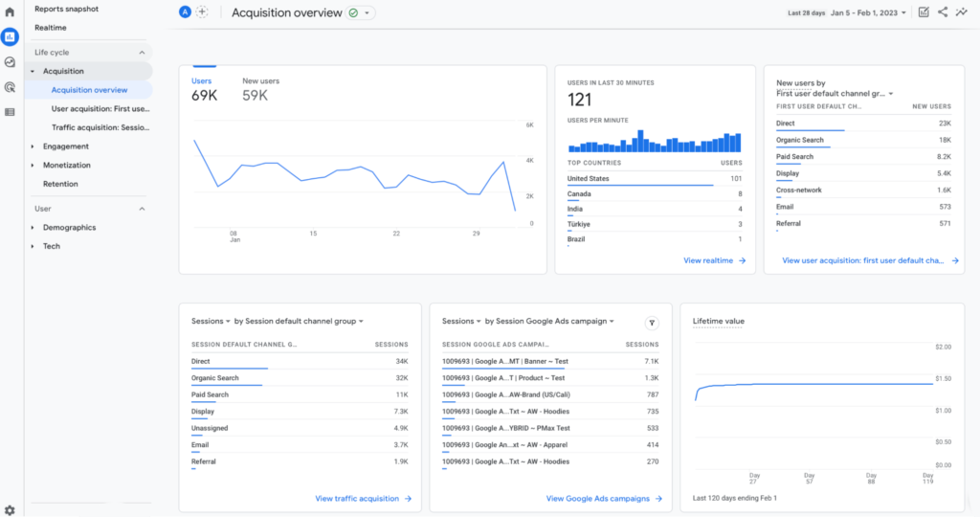980x517 pixels.
Task: Change Session Google Ads campaign dimension dropdown
Action: 549,321
